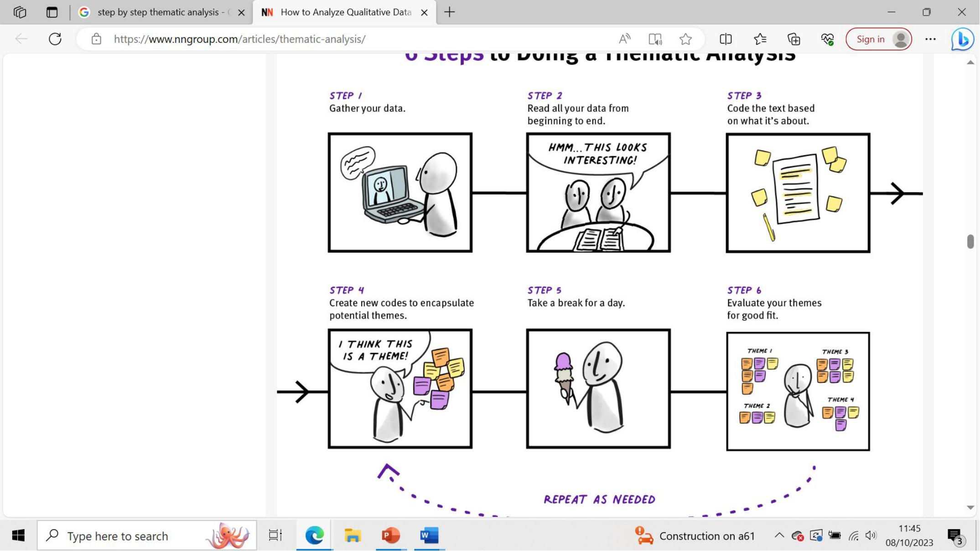980x551 pixels.
Task: Open the Bing Copilot sidebar
Action: pos(962,39)
